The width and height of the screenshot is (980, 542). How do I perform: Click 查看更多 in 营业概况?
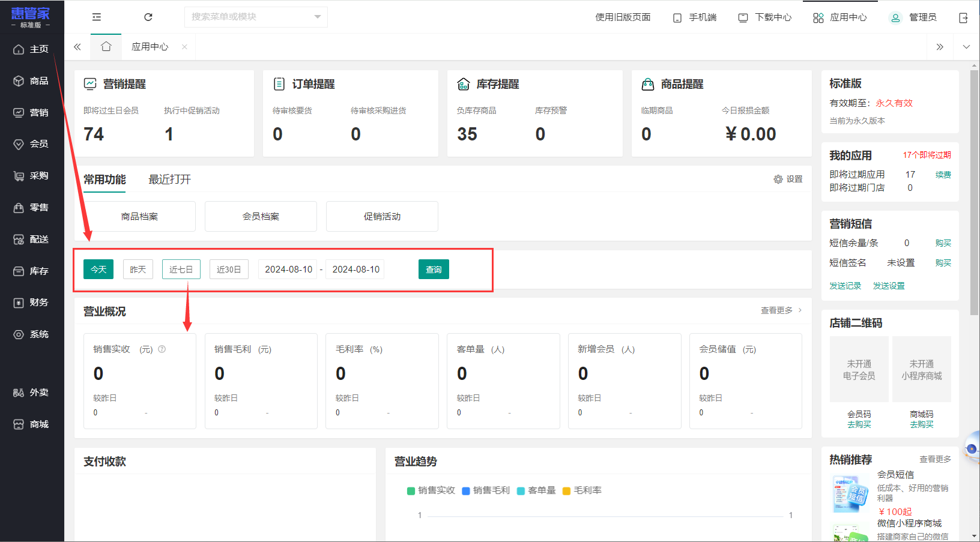click(x=781, y=310)
